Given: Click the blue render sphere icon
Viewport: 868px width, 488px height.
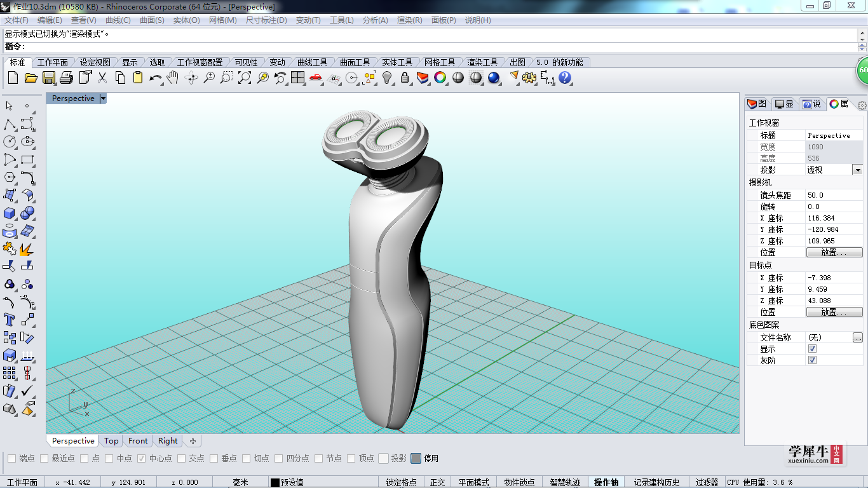Looking at the screenshot, I should (494, 78).
